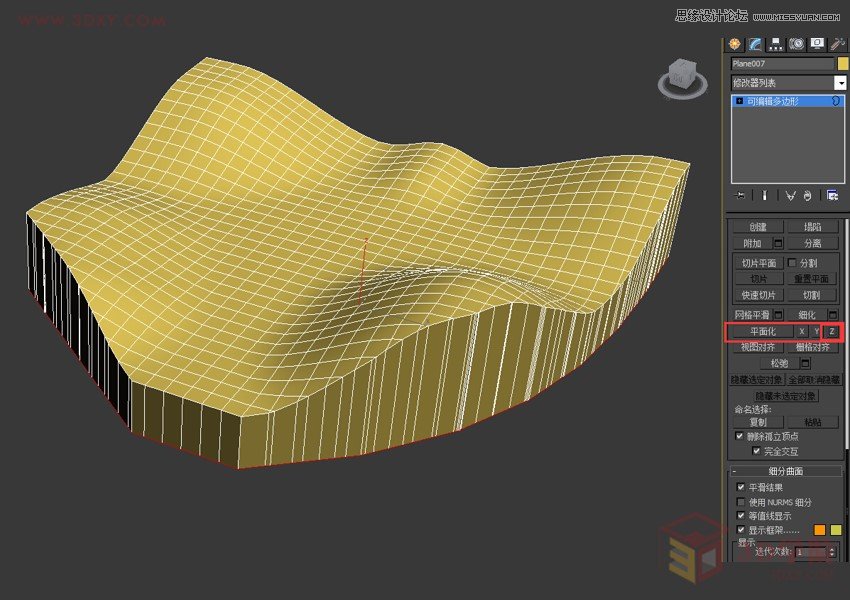The height and width of the screenshot is (600, 850).
Task: Toggle the 删除孤立顶点 option
Action: point(739,438)
